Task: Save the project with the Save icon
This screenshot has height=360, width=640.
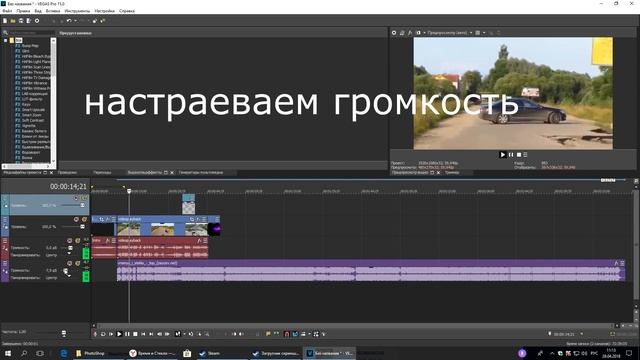Action: tap(21, 20)
